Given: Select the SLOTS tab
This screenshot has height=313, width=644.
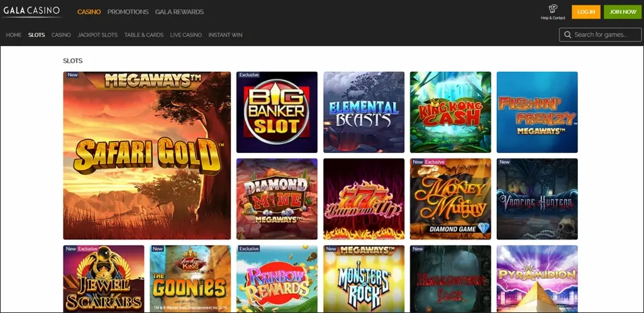Looking at the screenshot, I should tap(36, 35).
